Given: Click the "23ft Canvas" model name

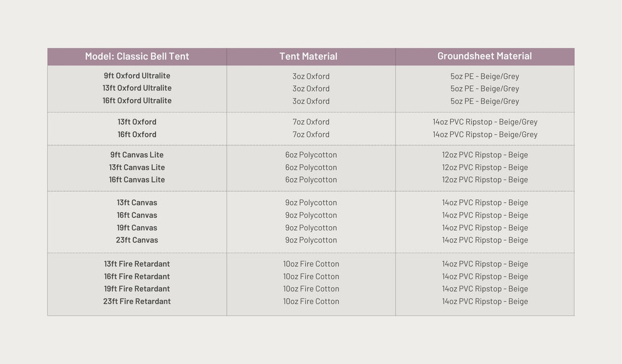Looking at the screenshot, I should point(137,240).
